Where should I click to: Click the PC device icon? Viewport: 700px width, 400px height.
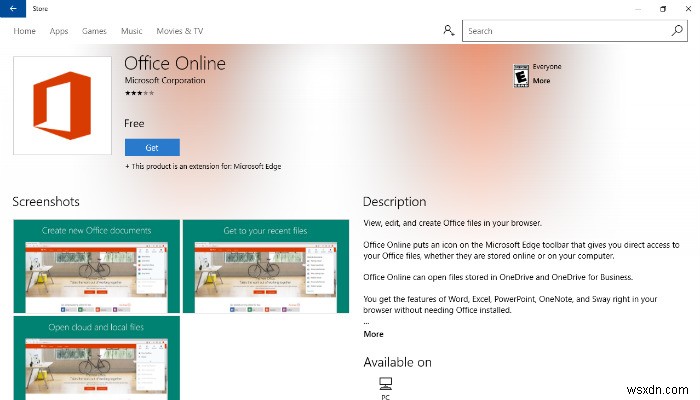click(x=386, y=383)
